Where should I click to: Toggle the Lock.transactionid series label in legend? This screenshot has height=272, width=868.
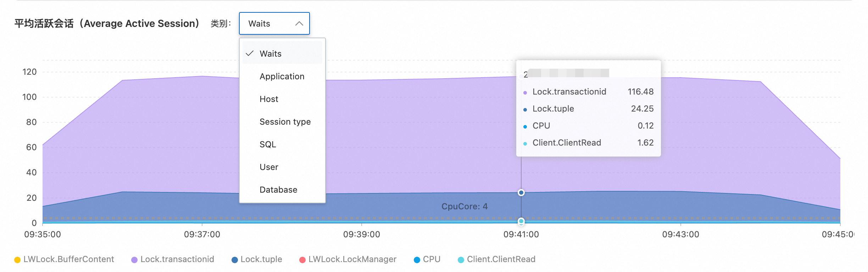[x=177, y=259]
